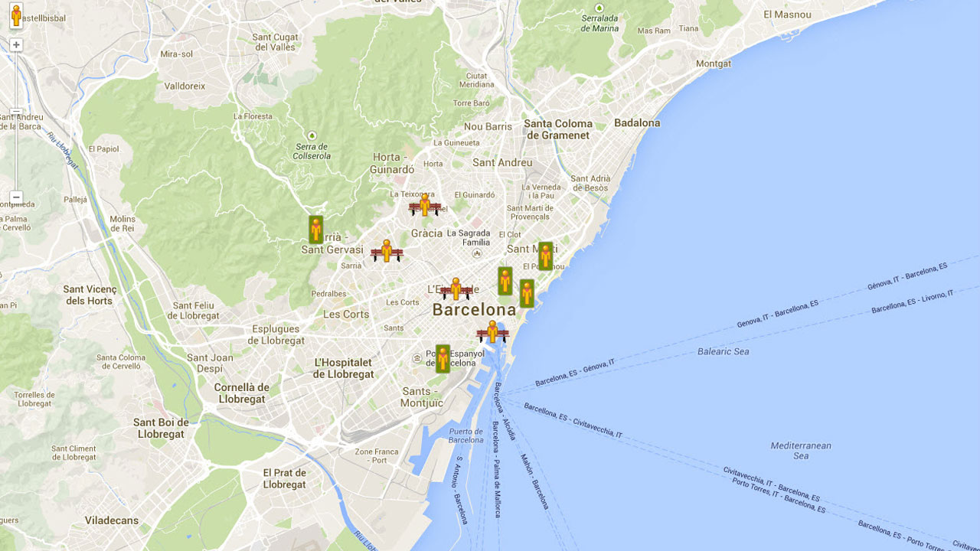Select the bench marker east of Sarrià
Image resolution: width=980 pixels, height=551 pixels.
(x=387, y=251)
